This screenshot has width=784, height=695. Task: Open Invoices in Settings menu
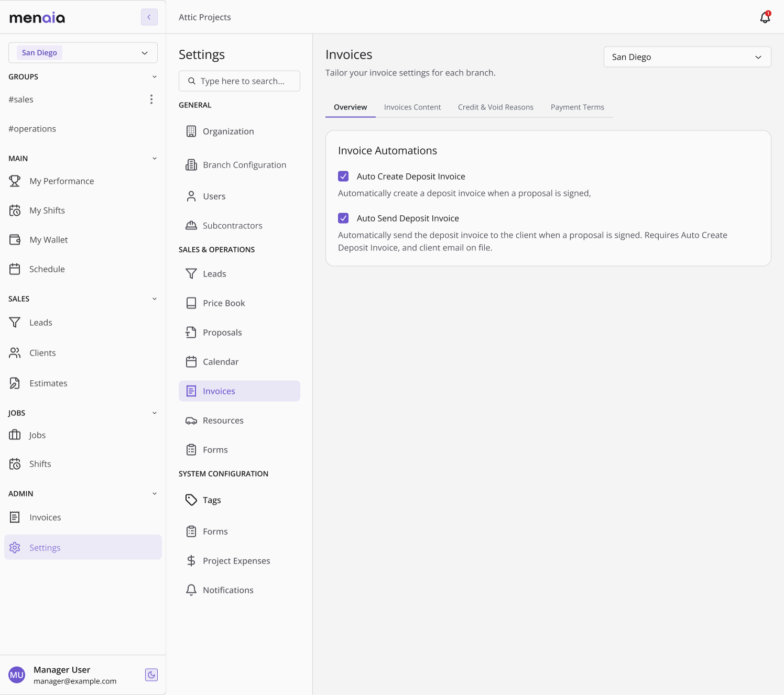239,391
